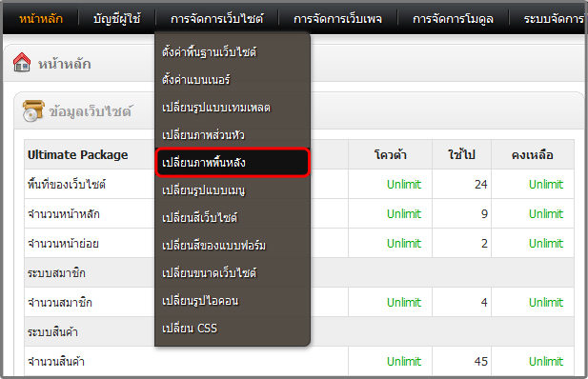
Task: Click quota Unlimit in จำนวนสมาชิก row
Action: click(x=404, y=303)
